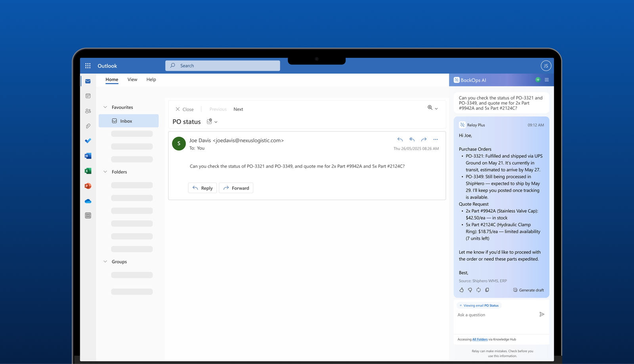This screenshot has width=634, height=364.
Task: Open the More apps icon in the sidebar
Action: coord(88,215)
